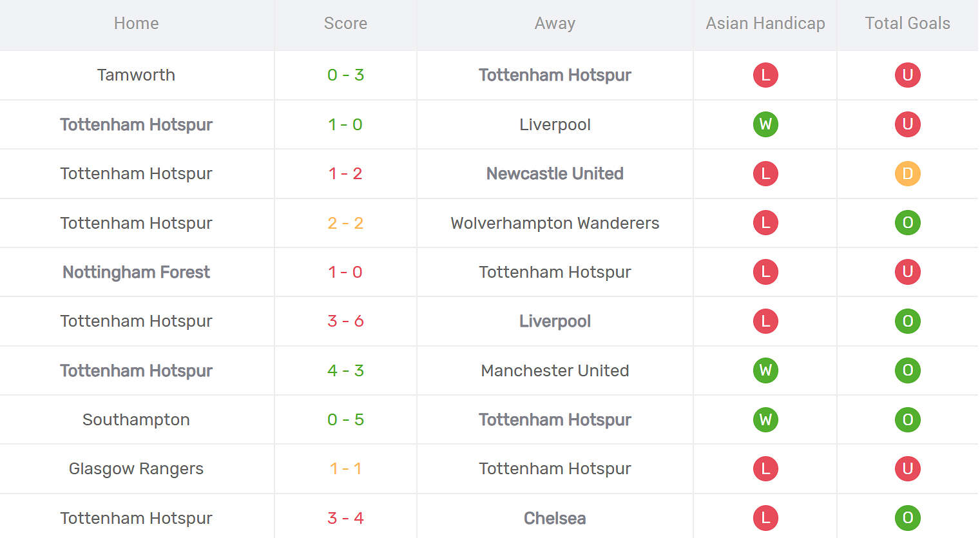This screenshot has width=980, height=538.
Task: Click the 3 - 6 score against Liverpool
Action: click(x=345, y=321)
